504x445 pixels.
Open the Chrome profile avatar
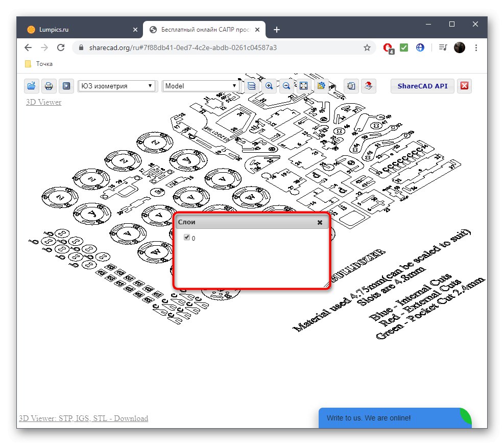(460, 48)
